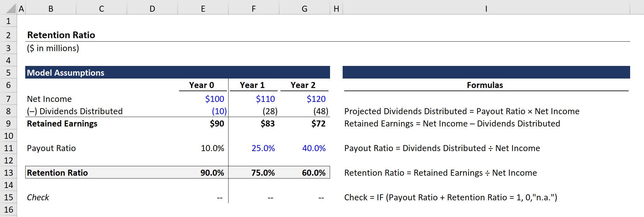Click the Projected Dividends Distributed formula text
Screen dimensions: 644x217
click(x=462, y=111)
